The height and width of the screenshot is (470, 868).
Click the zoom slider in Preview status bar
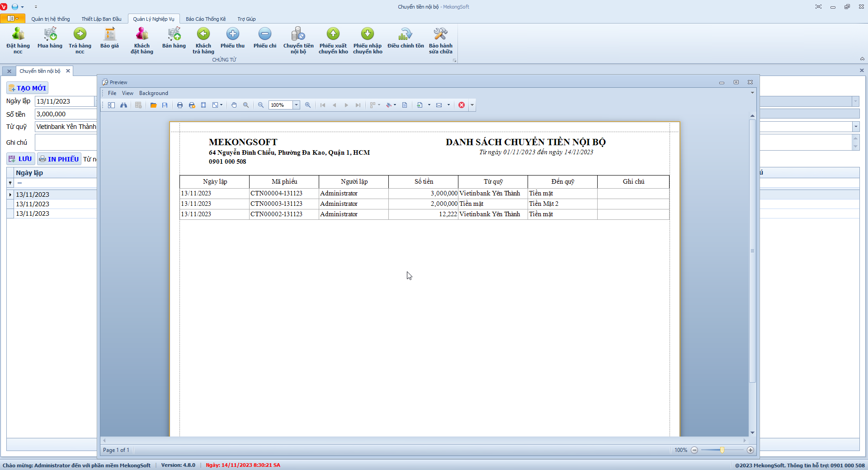[722, 450]
